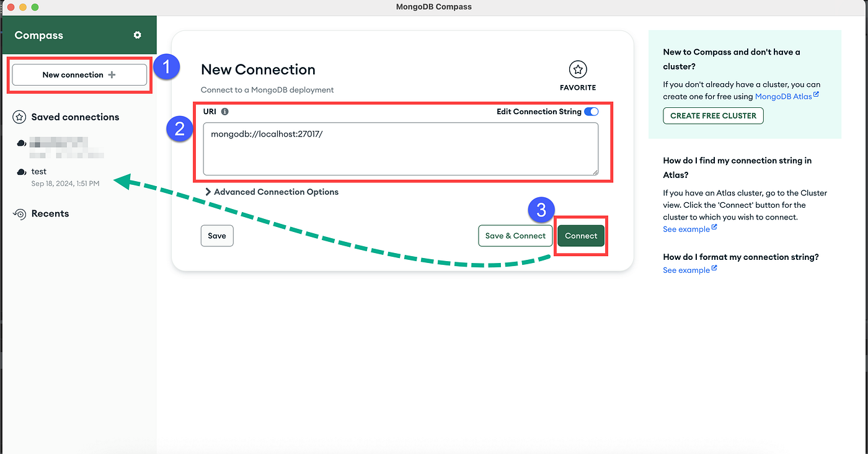The height and width of the screenshot is (454, 868).
Task: Click the New Connection form heading
Action: [x=258, y=69]
